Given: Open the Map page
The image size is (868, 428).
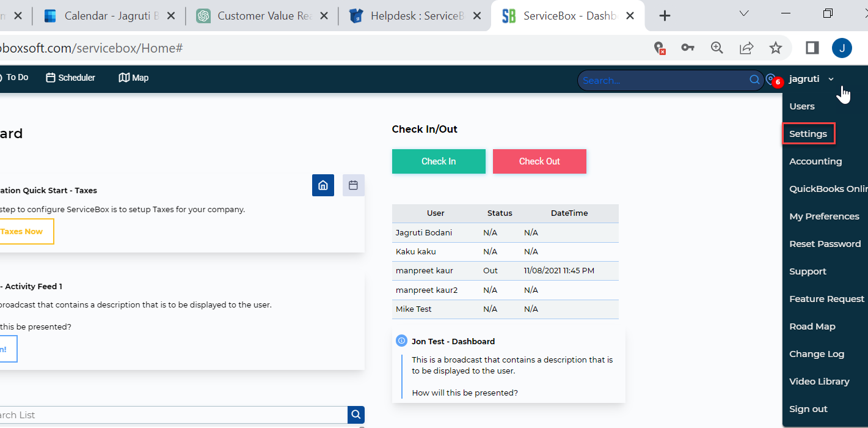Looking at the screenshot, I should (134, 78).
